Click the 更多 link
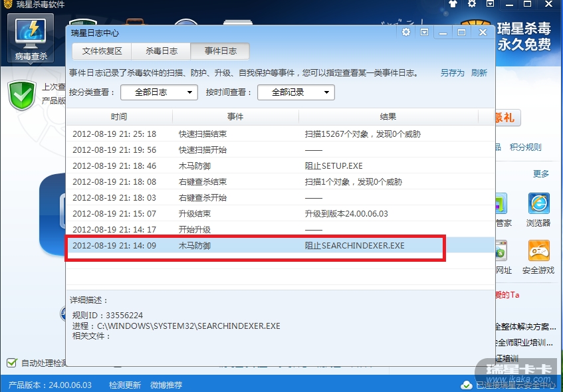Image resolution: width=563 pixels, height=392 pixels. 541,174
